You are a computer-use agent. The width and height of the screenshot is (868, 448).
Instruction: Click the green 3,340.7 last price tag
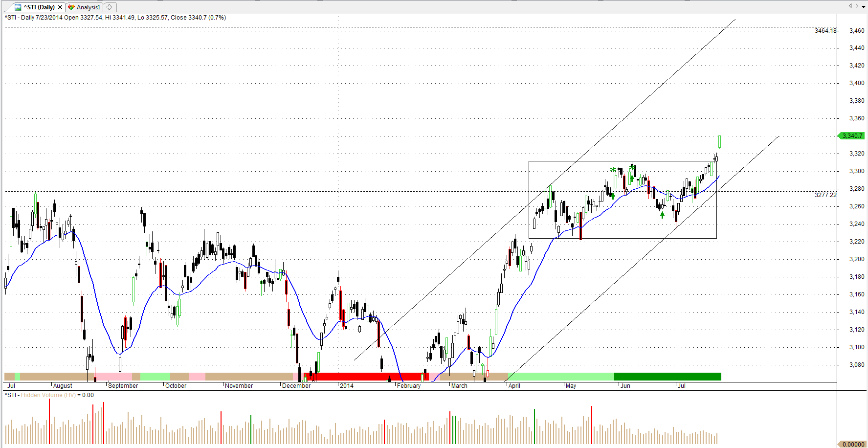pyautogui.click(x=852, y=136)
